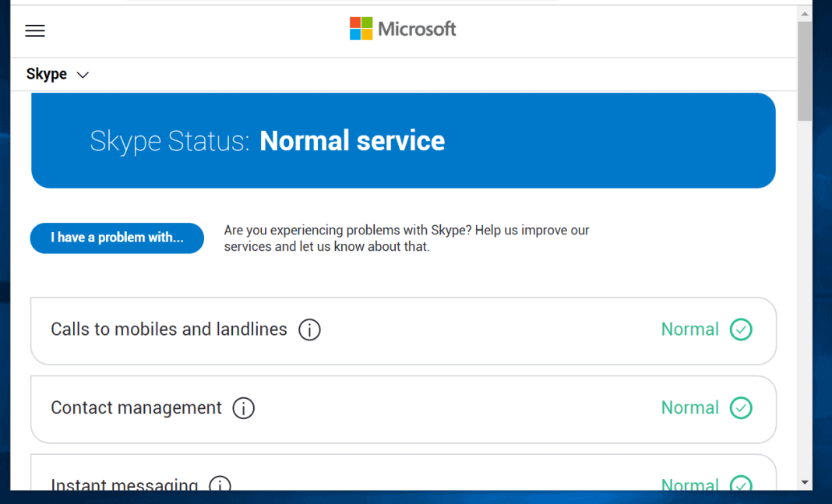Click the 'I have a problem with...' button
This screenshot has width=832, height=504.
click(x=116, y=238)
